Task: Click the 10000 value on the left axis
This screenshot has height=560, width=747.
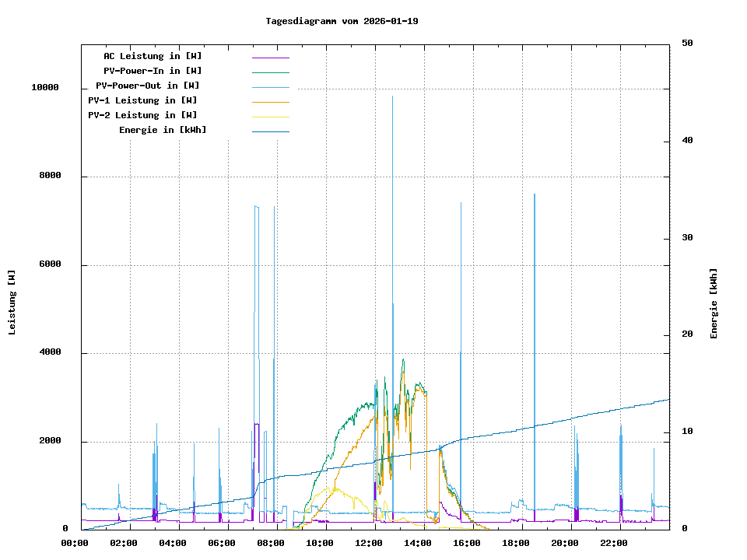Action: (x=45, y=88)
